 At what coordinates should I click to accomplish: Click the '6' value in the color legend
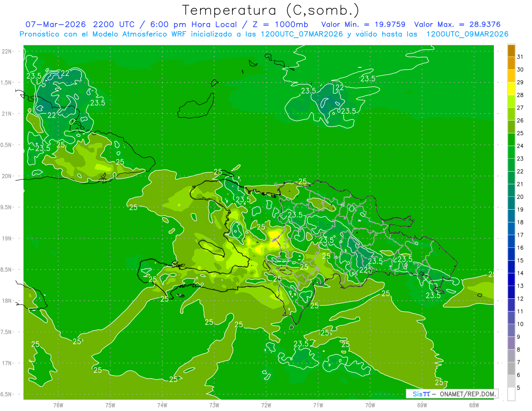point(519,375)
